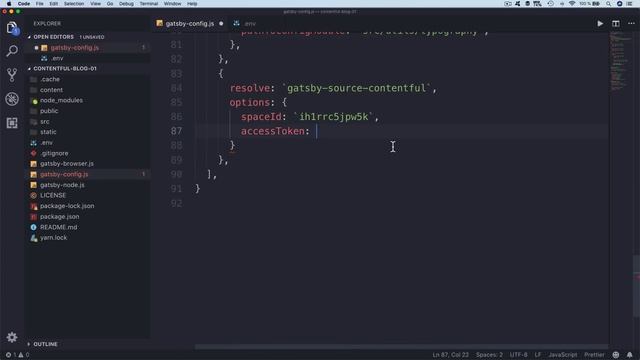Open the Window menu

pyautogui.click(x=172, y=4)
